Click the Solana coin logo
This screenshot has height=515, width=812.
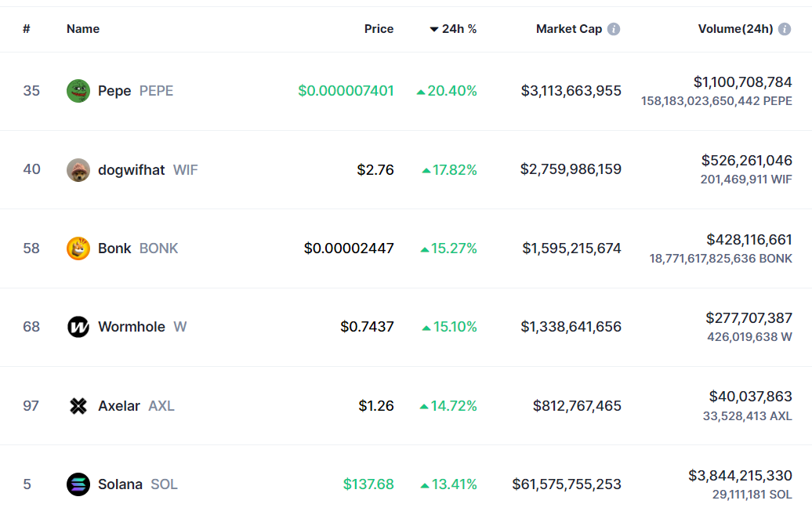[78, 484]
